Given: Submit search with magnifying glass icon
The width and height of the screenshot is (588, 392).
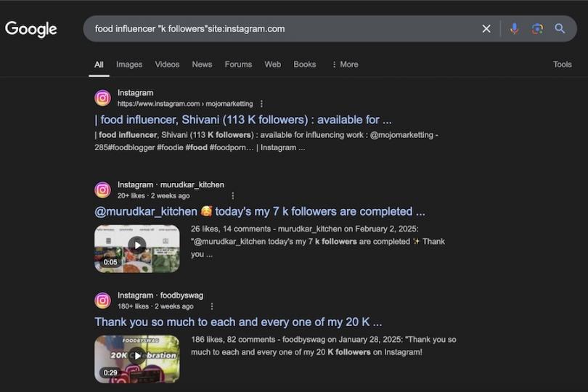Looking at the screenshot, I should [560, 28].
